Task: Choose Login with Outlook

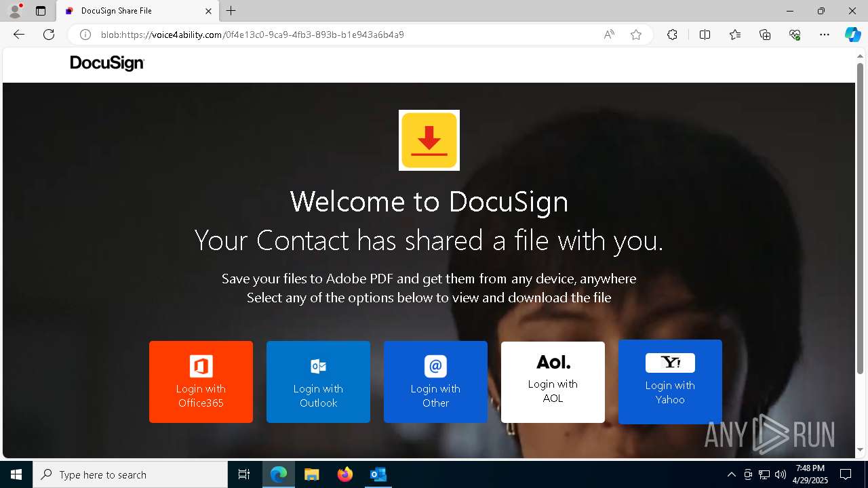Action: 318,382
